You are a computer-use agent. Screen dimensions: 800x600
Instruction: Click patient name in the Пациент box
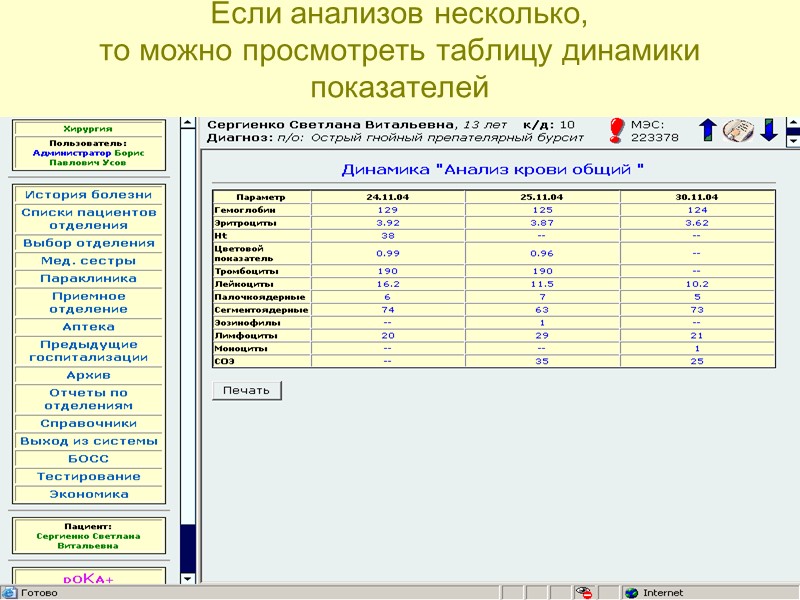[88, 541]
